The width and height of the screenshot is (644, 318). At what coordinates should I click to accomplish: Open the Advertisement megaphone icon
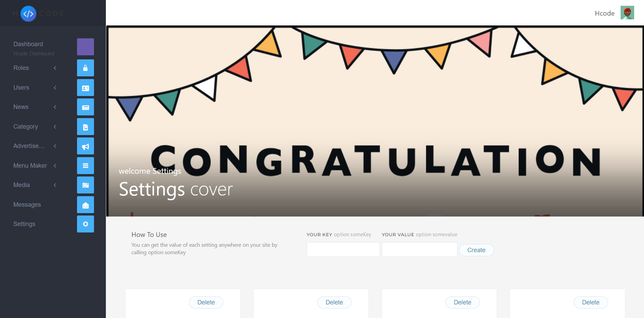click(86, 146)
